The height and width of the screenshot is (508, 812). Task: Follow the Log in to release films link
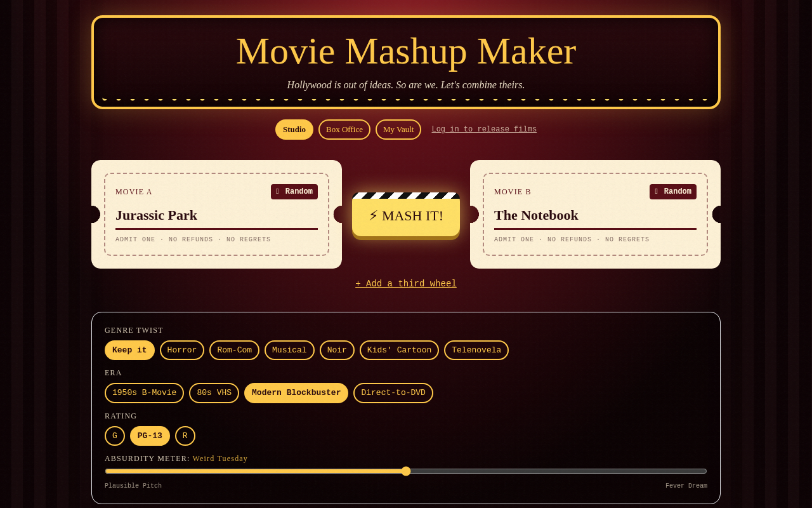484,130
